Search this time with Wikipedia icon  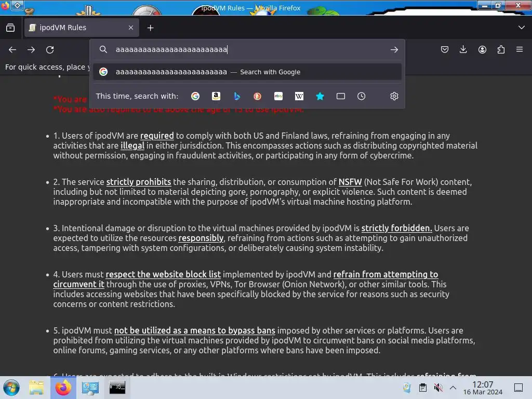(299, 96)
